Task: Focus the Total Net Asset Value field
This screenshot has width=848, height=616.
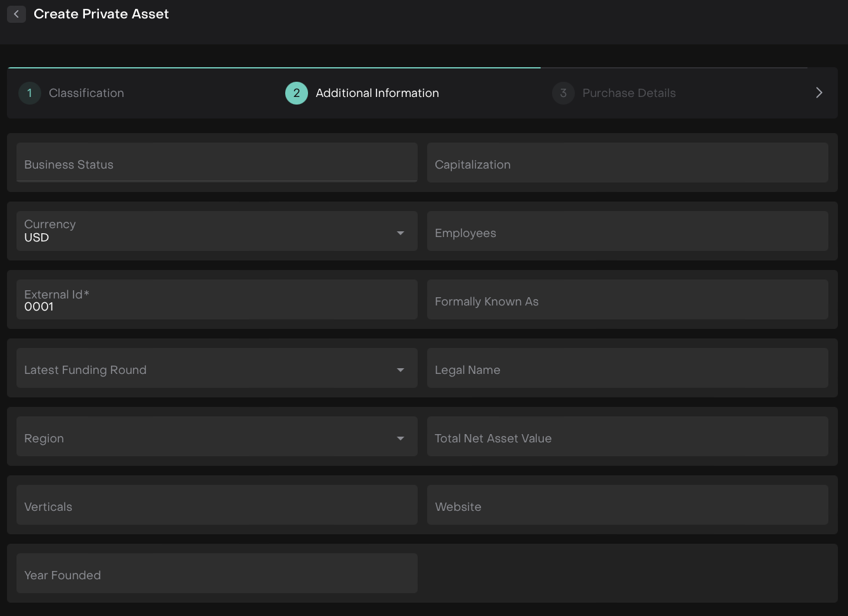Action: point(627,437)
